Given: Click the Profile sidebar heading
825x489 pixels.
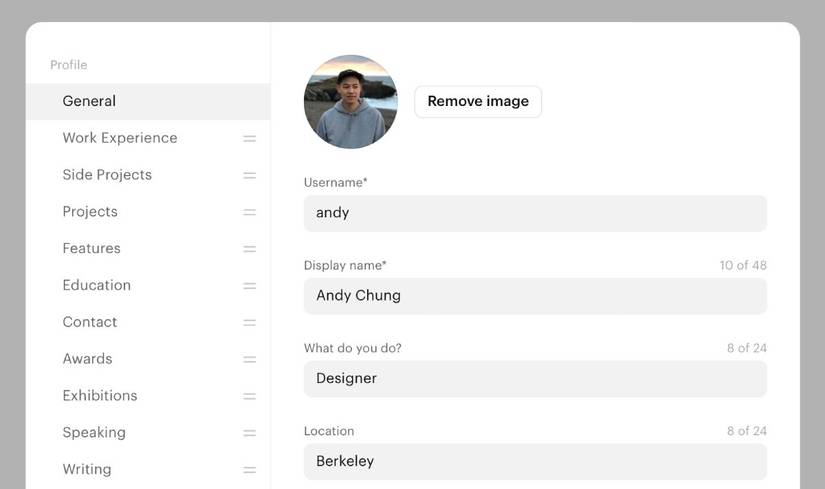Looking at the screenshot, I should [x=69, y=65].
